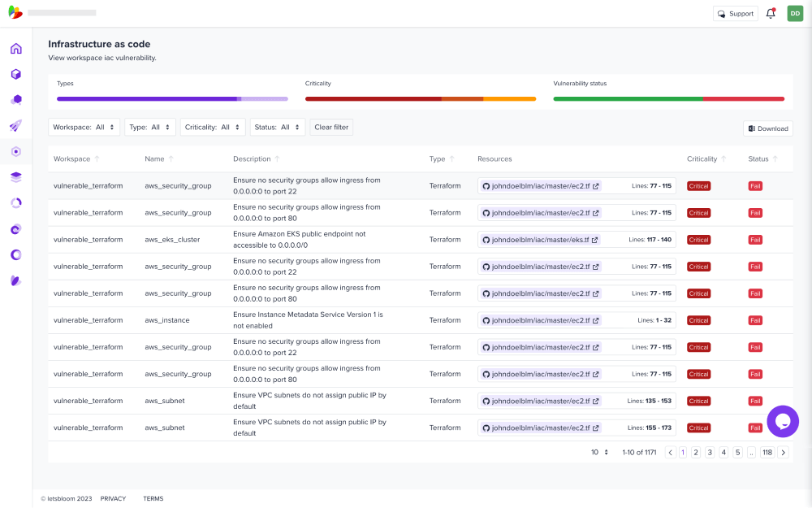
Task: Jump to page 118
Action: [x=767, y=453]
